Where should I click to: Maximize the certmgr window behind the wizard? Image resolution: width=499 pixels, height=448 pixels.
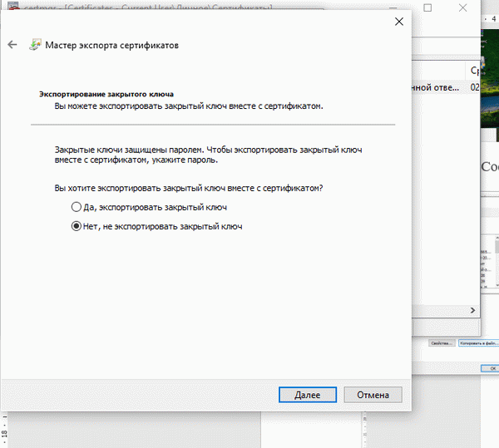point(427,7)
